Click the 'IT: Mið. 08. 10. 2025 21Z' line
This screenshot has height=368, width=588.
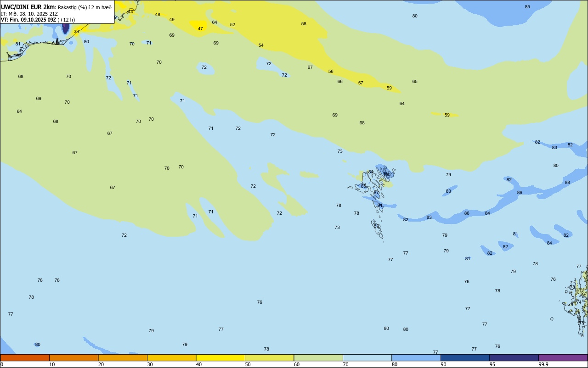[29, 13]
